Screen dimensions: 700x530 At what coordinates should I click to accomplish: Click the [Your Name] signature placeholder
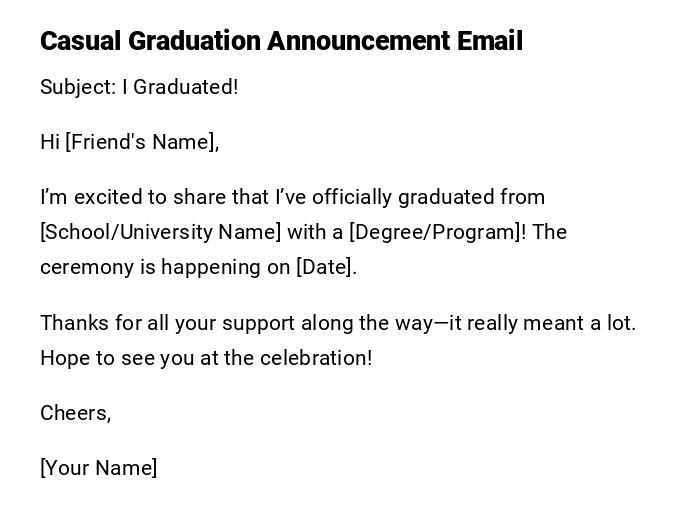98,468
